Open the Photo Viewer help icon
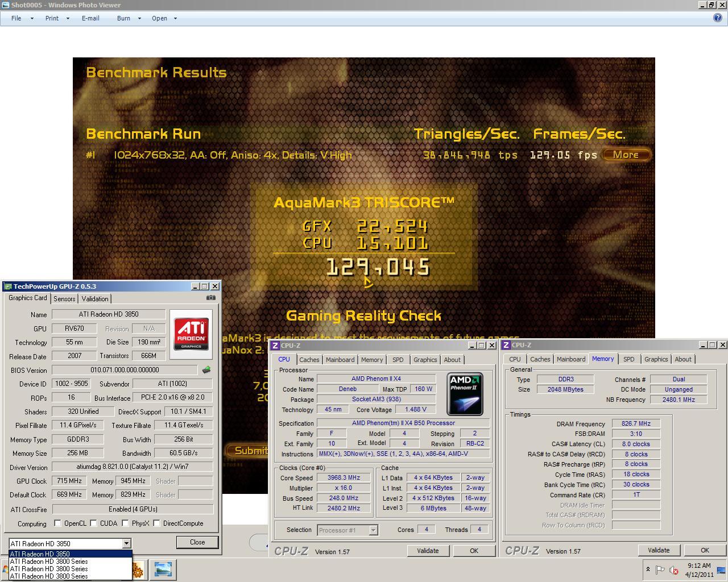 718,18
